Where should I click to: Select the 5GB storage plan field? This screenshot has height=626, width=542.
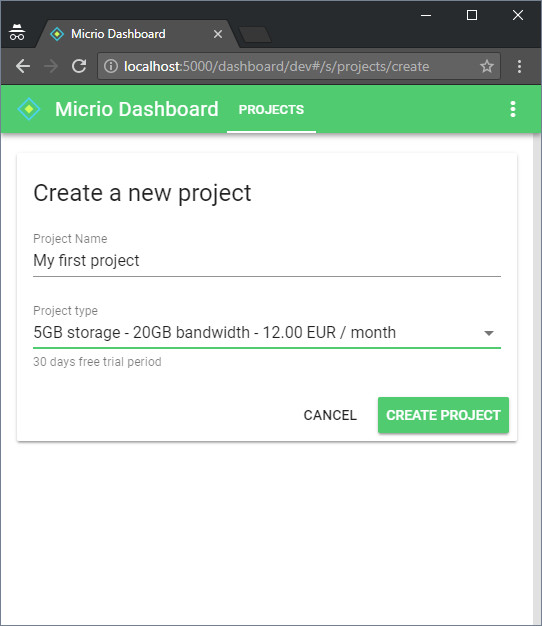267,333
